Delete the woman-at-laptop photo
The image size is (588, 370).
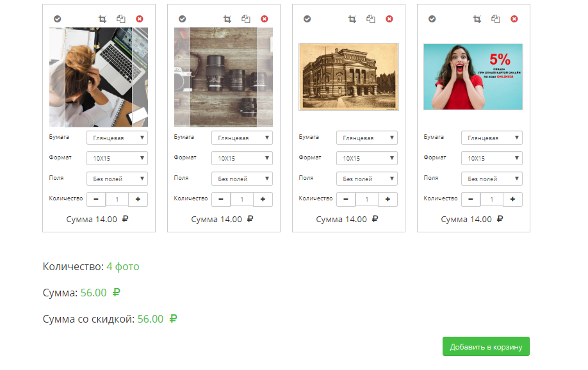140,19
